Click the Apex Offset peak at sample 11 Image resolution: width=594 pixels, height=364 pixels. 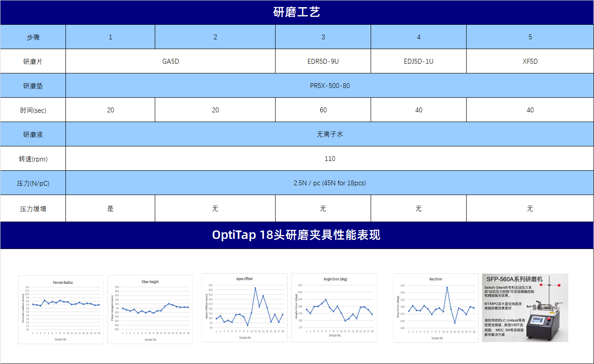pos(255,288)
